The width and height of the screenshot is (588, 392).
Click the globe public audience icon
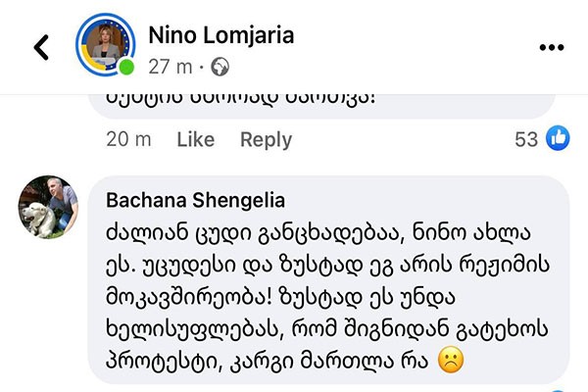(x=220, y=67)
